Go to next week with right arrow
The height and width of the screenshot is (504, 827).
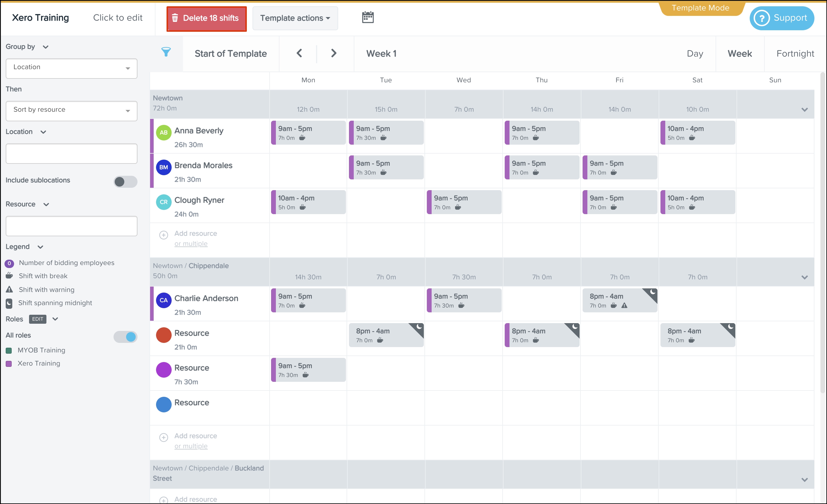pyautogui.click(x=333, y=53)
